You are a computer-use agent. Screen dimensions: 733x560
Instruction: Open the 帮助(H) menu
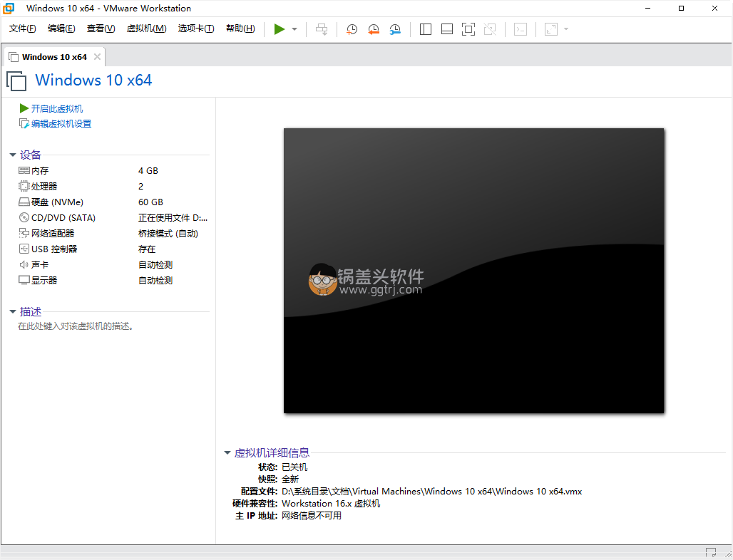coord(240,28)
